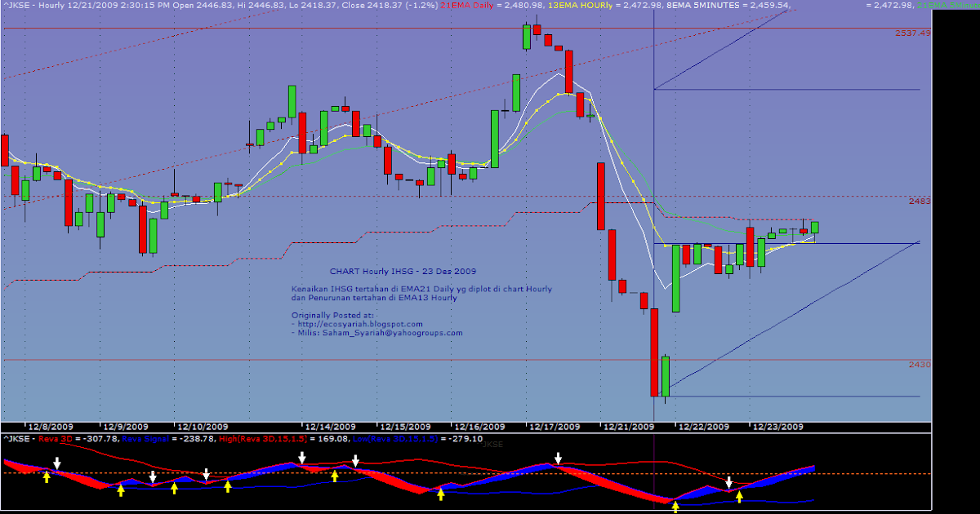980x514 pixels.
Task: Click the 2537.49 price level label
Action: coord(913,33)
